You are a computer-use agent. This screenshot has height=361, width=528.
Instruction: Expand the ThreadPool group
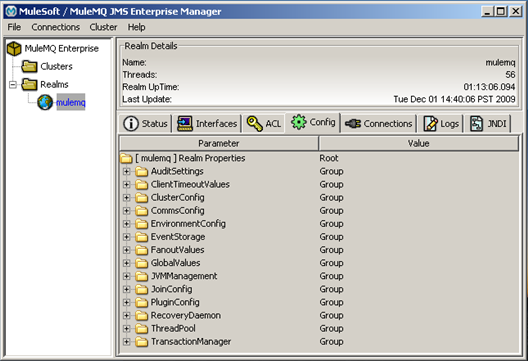click(x=126, y=329)
